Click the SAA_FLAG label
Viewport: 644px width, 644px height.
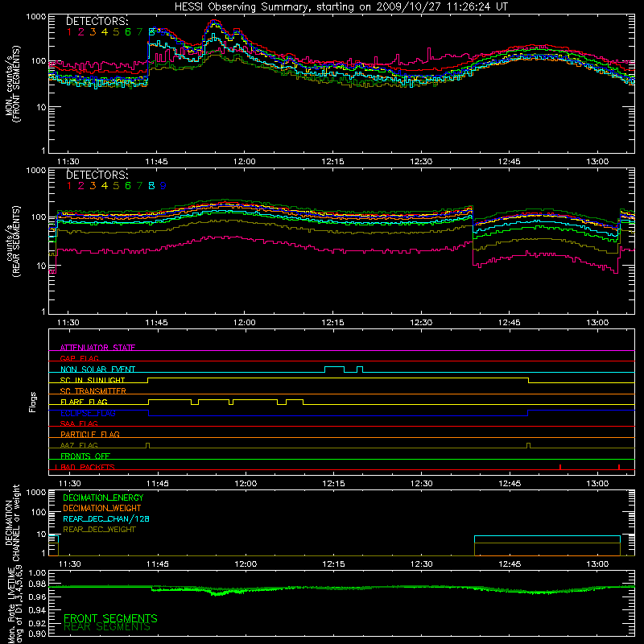point(79,423)
